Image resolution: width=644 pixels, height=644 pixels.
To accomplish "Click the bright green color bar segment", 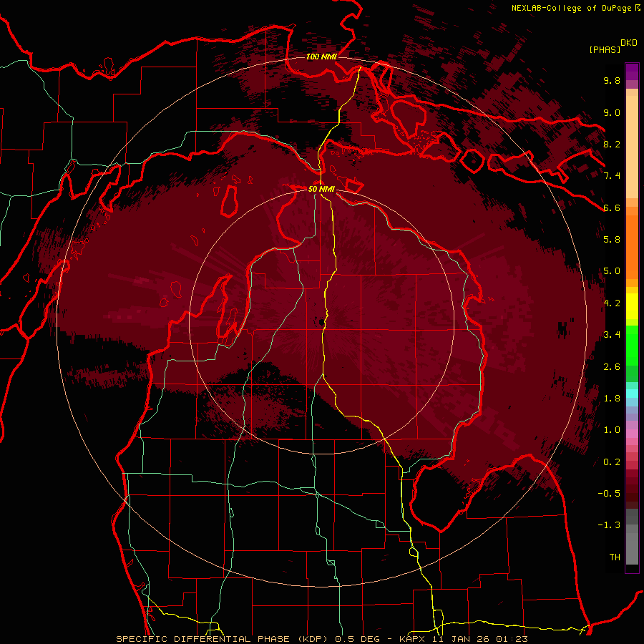I will point(632,346).
